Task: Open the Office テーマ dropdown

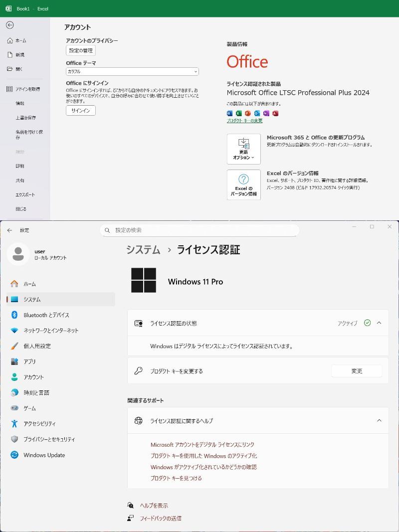Action: tap(132, 72)
